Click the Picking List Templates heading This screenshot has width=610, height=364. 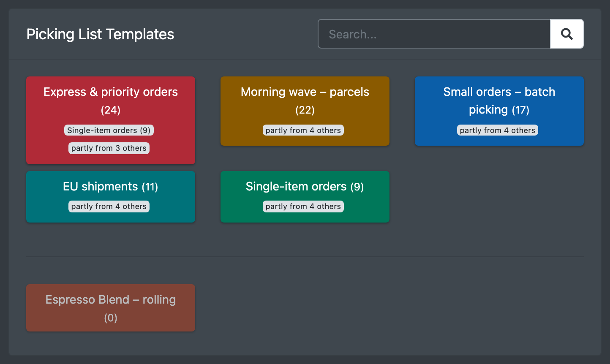click(x=101, y=34)
